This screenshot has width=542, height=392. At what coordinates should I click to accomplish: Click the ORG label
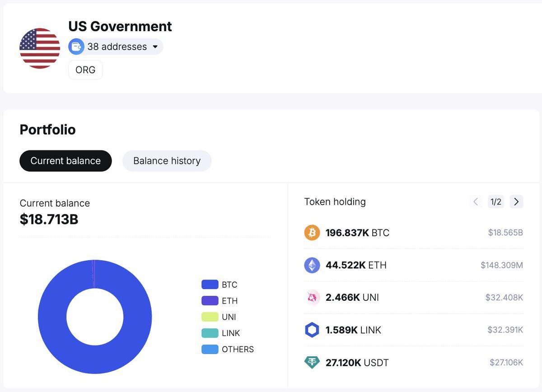click(x=85, y=70)
